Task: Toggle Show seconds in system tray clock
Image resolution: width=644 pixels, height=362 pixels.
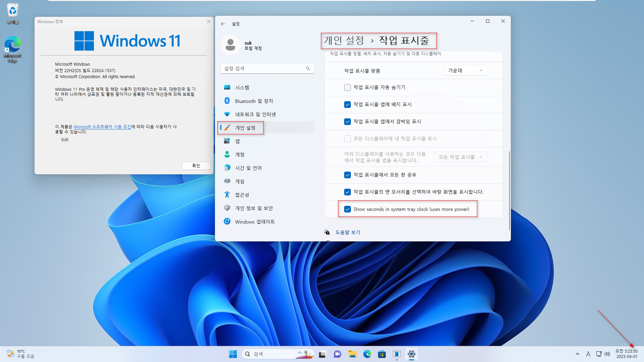Action: pos(347,209)
